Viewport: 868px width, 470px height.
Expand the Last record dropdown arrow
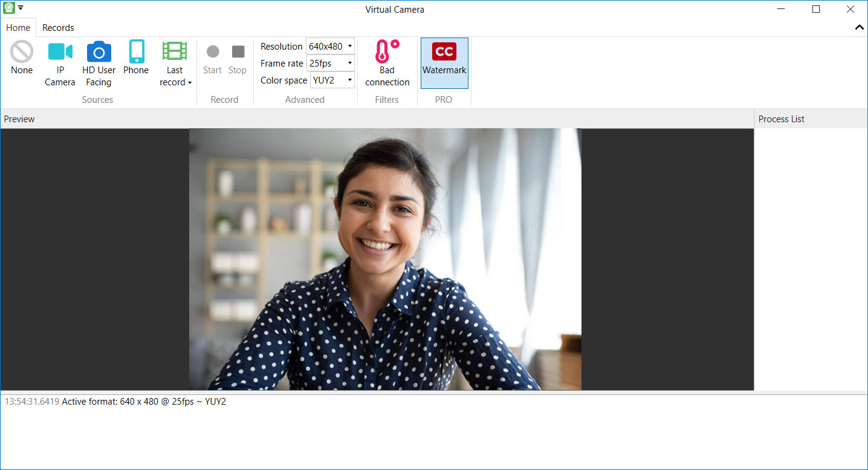(190, 83)
